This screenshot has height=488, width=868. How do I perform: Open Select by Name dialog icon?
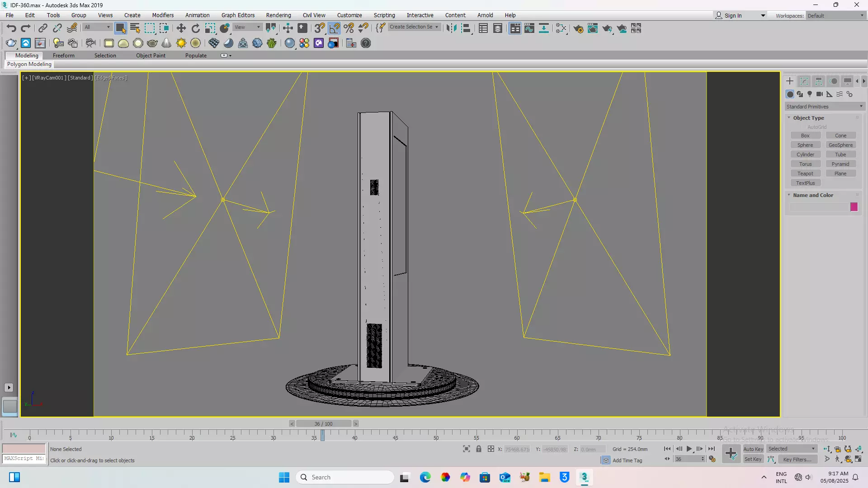135,28
